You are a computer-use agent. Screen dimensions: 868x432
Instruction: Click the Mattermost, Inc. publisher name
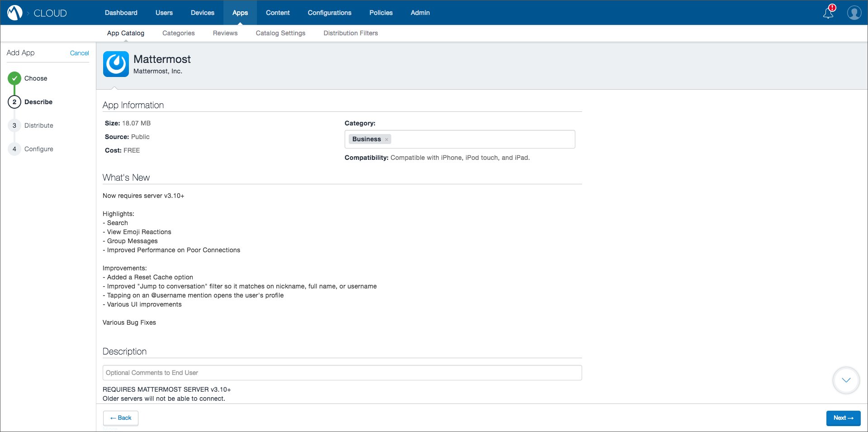click(x=158, y=71)
